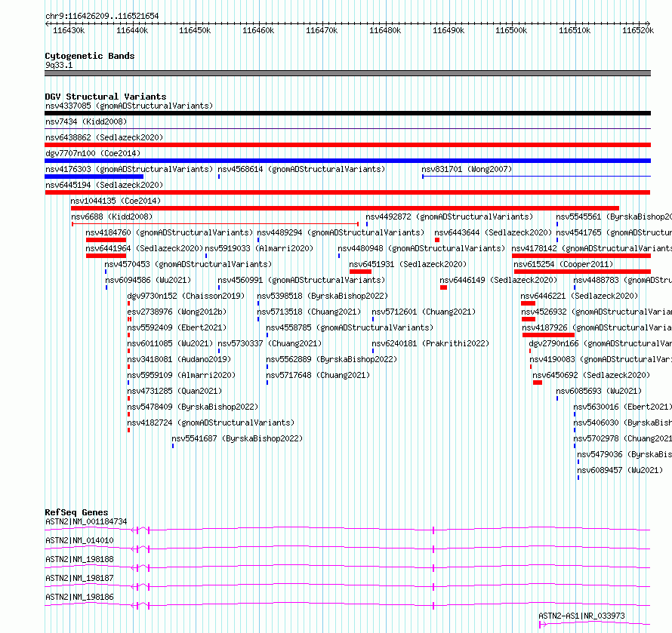The image size is (672, 633).
Task: Open ASTN2|NM_001184734 transcript label
Action: point(86,521)
